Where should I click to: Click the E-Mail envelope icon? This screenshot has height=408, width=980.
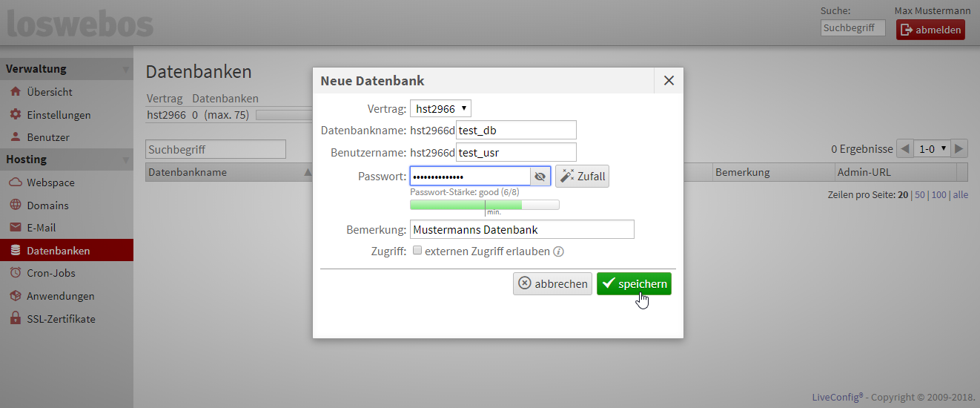coord(15,228)
